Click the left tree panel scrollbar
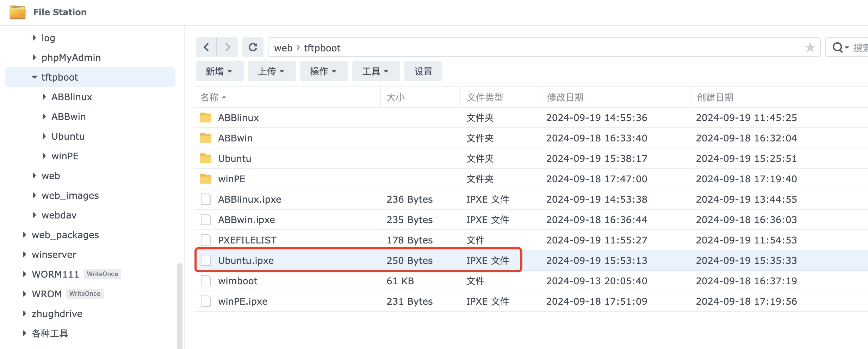 coord(180,305)
